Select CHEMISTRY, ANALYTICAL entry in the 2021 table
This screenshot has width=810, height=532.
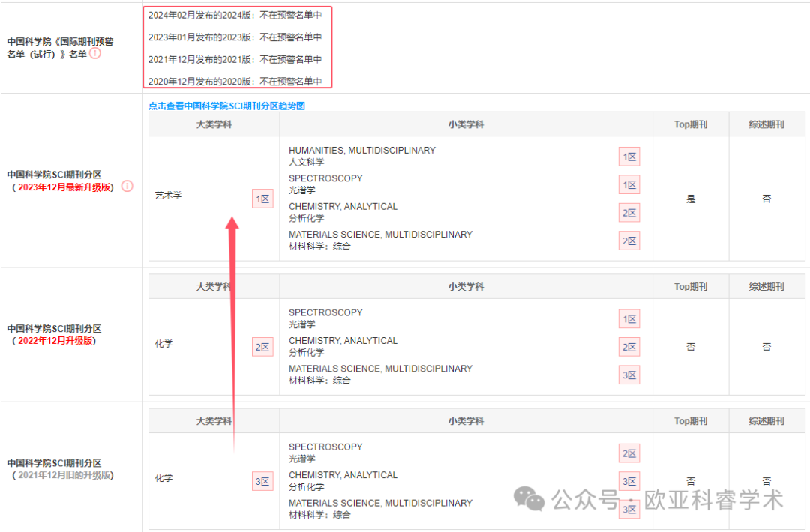click(343, 480)
